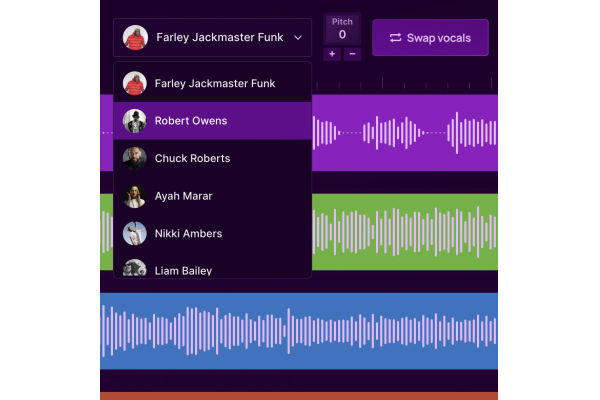Click the swap arrows icon on Swap vocals
This screenshot has height=400, width=600.
pyautogui.click(x=395, y=38)
